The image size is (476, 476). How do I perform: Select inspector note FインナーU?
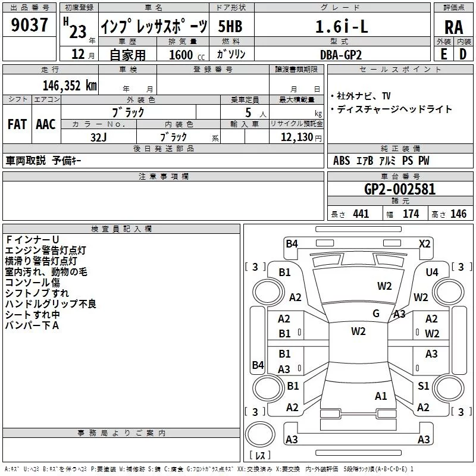[x=32, y=240]
